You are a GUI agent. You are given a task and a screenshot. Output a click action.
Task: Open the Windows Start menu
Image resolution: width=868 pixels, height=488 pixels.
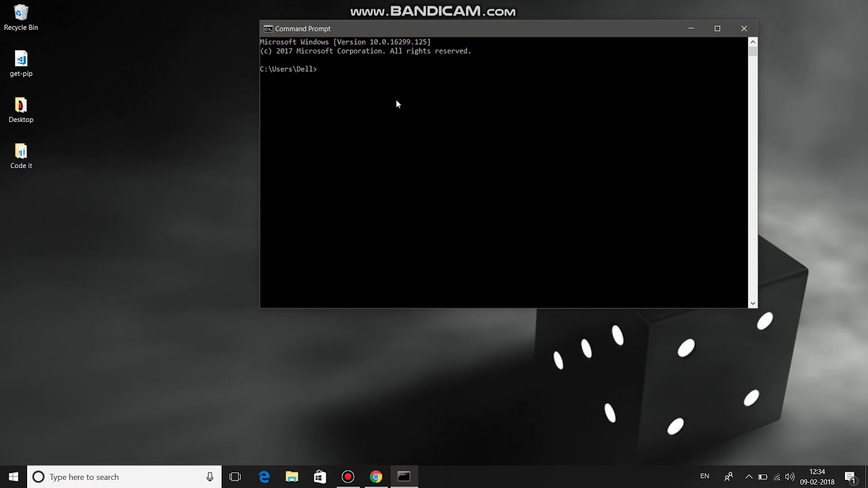(14, 476)
